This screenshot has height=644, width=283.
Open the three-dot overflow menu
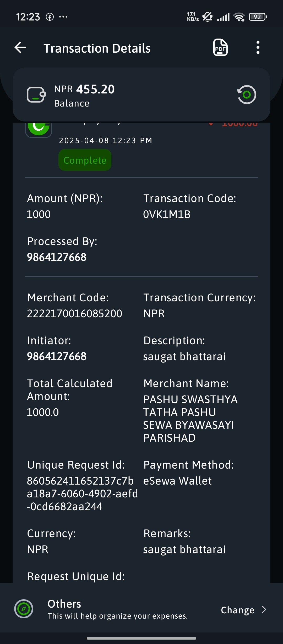coord(258,47)
